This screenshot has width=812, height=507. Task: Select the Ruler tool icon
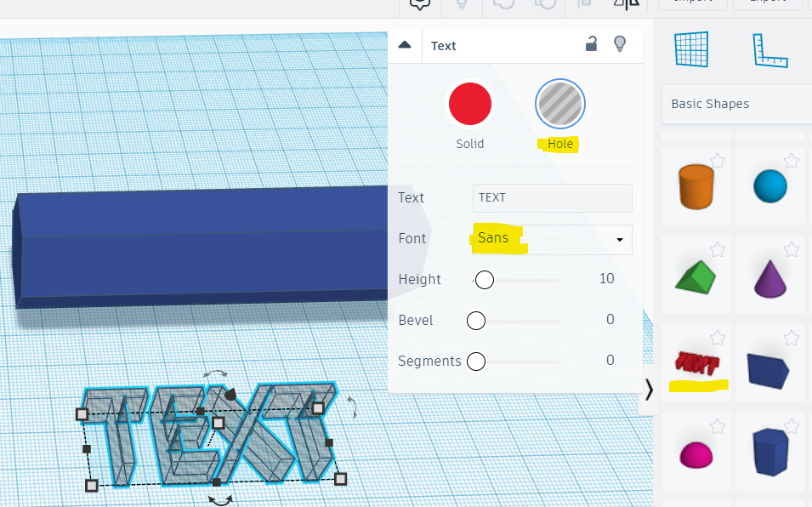(x=769, y=51)
